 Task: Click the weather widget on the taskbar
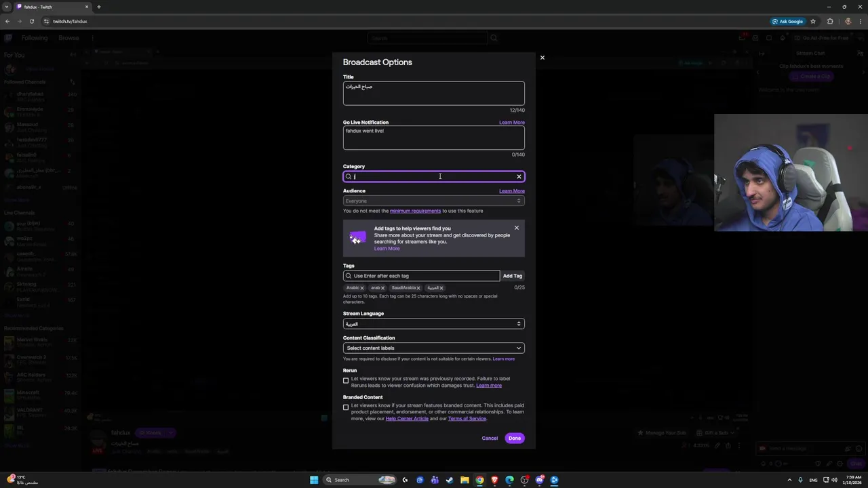(22, 480)
